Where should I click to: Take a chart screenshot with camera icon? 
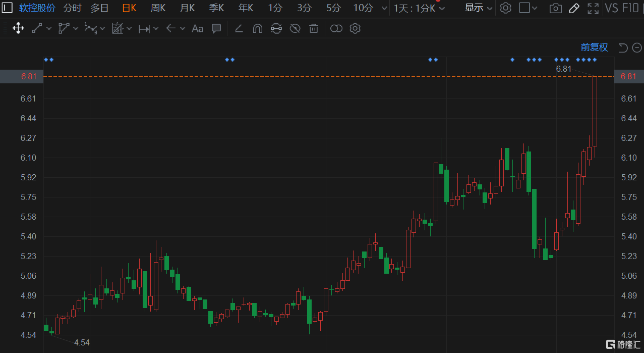556,8
